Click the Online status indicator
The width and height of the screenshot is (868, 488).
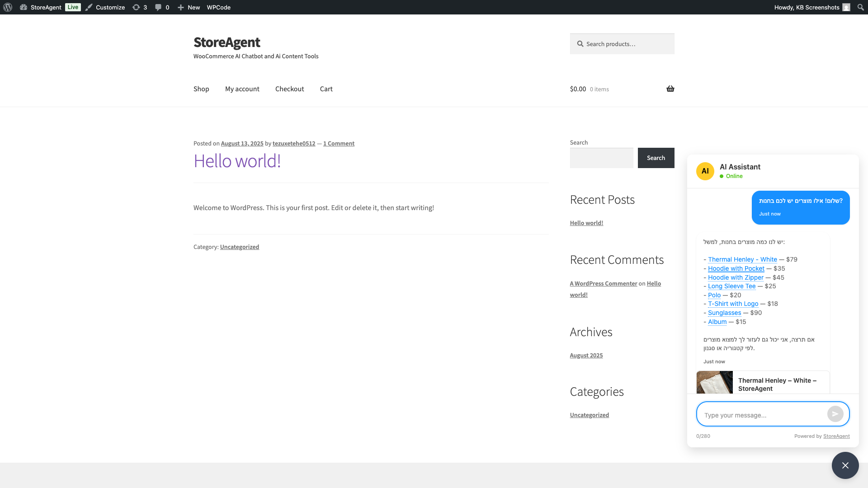click(731, 176)
